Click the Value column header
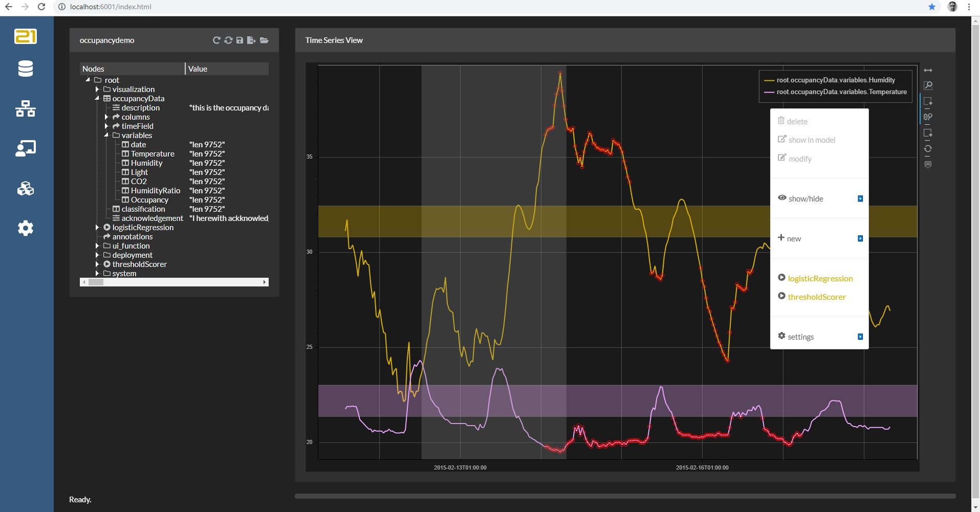 point(227,69)
